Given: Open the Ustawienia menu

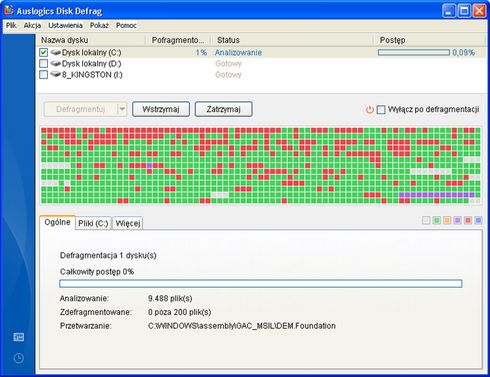Looking at the screenshot, I should [65, 25].
